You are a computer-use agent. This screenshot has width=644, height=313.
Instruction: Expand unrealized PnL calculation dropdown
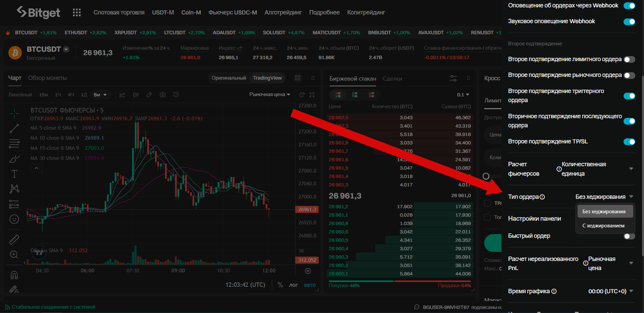tap(631, 263)
